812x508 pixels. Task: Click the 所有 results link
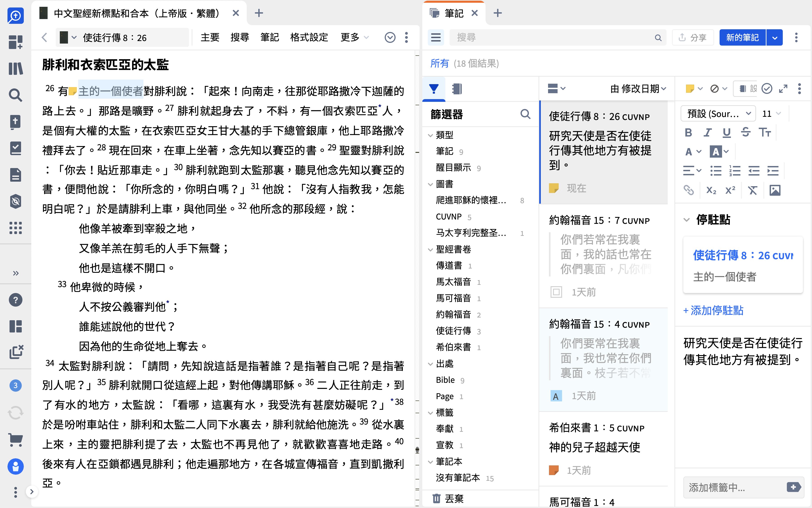click(440, 63)
